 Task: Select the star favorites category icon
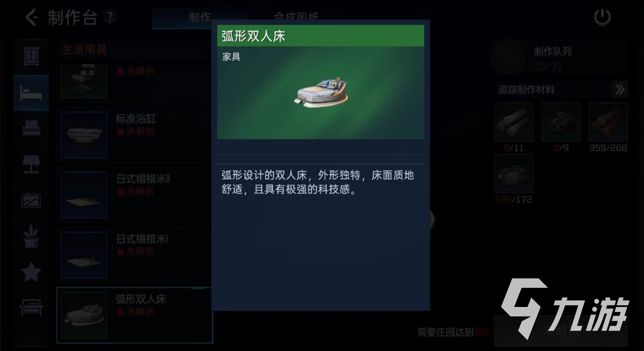[x=31, y=272]
